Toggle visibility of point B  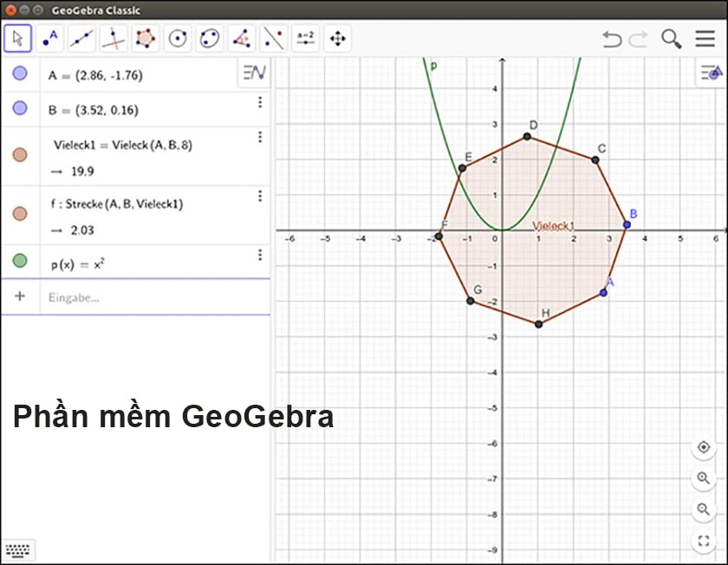(19, 107)
